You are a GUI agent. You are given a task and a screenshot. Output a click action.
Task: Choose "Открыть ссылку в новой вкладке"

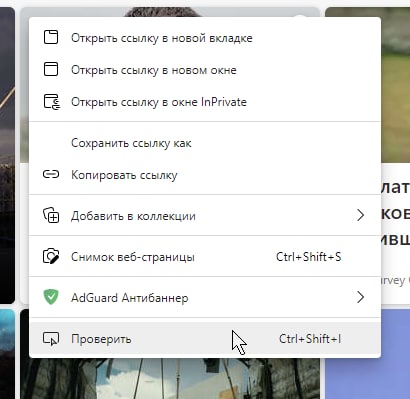point(205,38)
